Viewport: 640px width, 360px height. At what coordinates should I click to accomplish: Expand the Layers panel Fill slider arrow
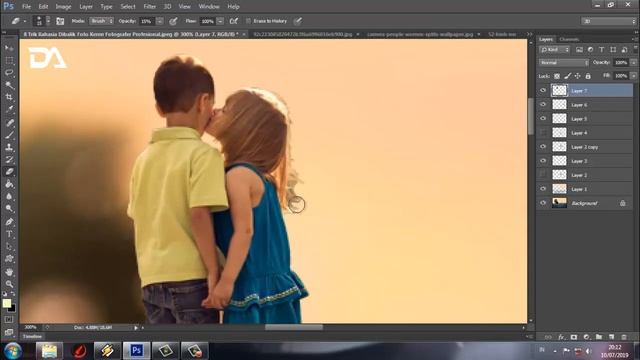tap(633, 76)
